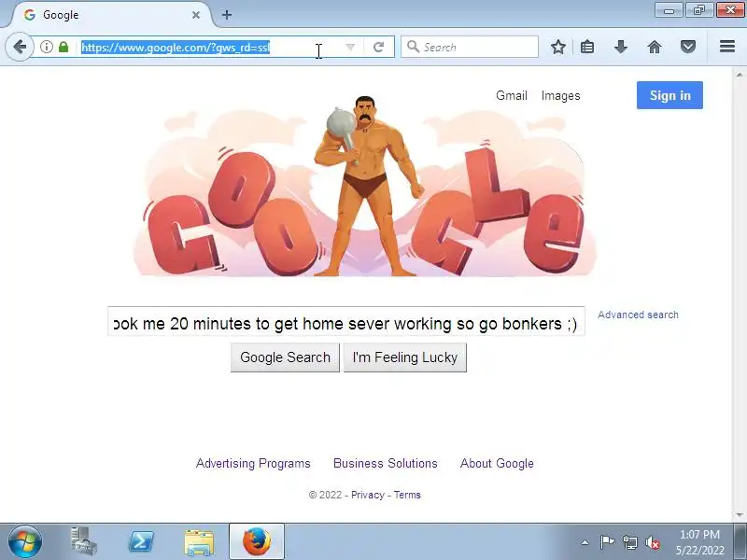
Task: Open Downloads arrow icon
Action: (620, 47)
